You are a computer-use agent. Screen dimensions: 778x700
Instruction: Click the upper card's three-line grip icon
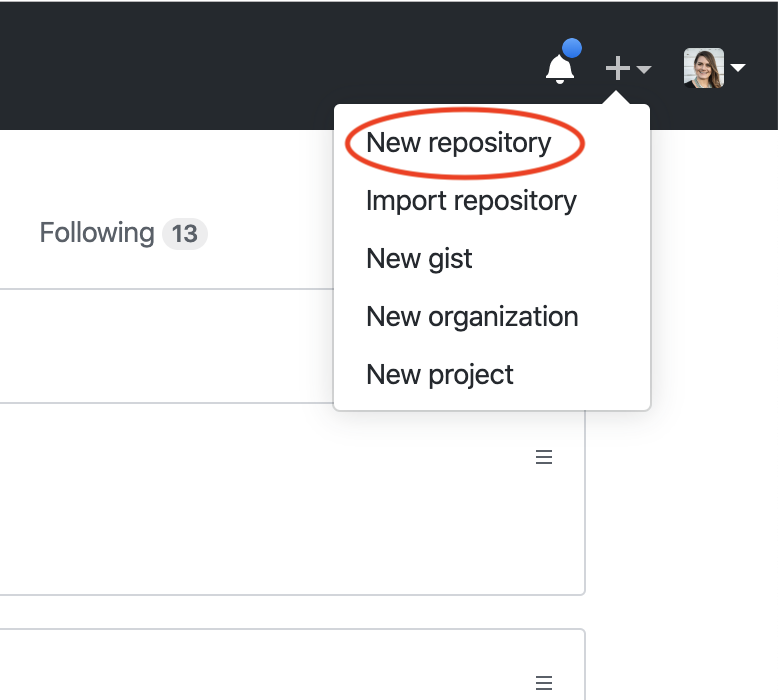point(544,457)
